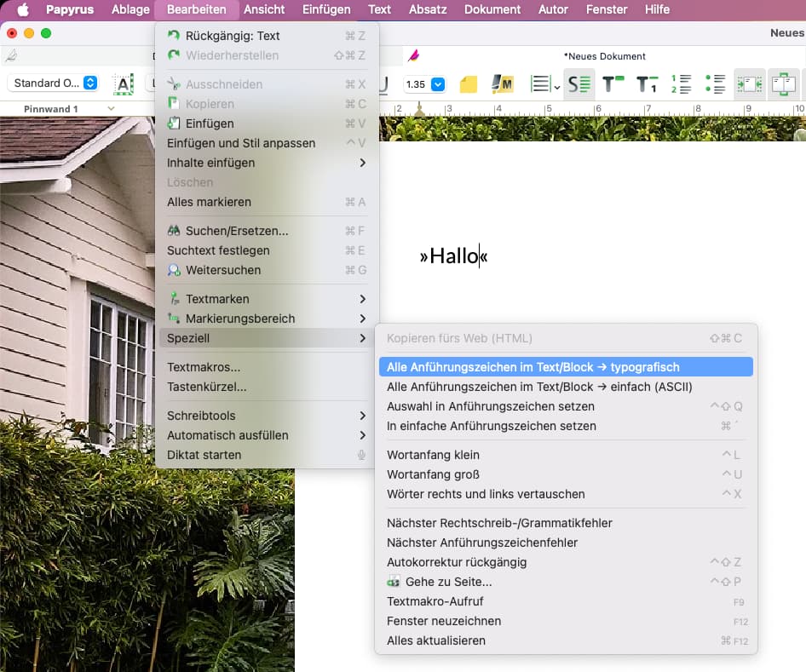806x672 pixels.
Task: Open the Papyrus application menu
Action: point(70,9)
